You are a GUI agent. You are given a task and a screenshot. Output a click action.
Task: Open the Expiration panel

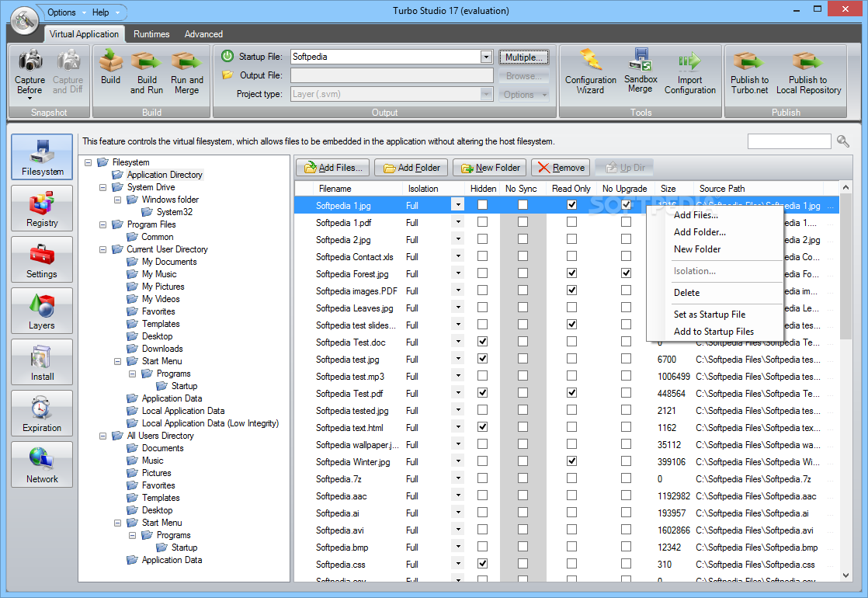pyautogui.click(x=42, y=413)
